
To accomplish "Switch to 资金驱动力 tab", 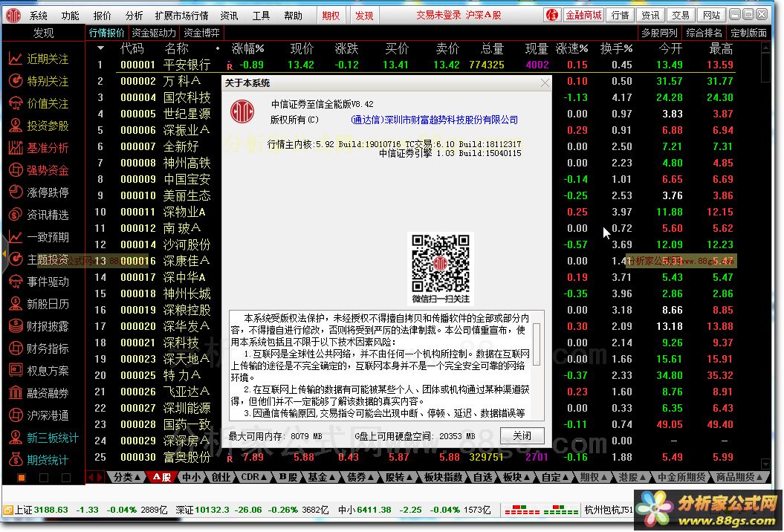I will tap(154, 33).
